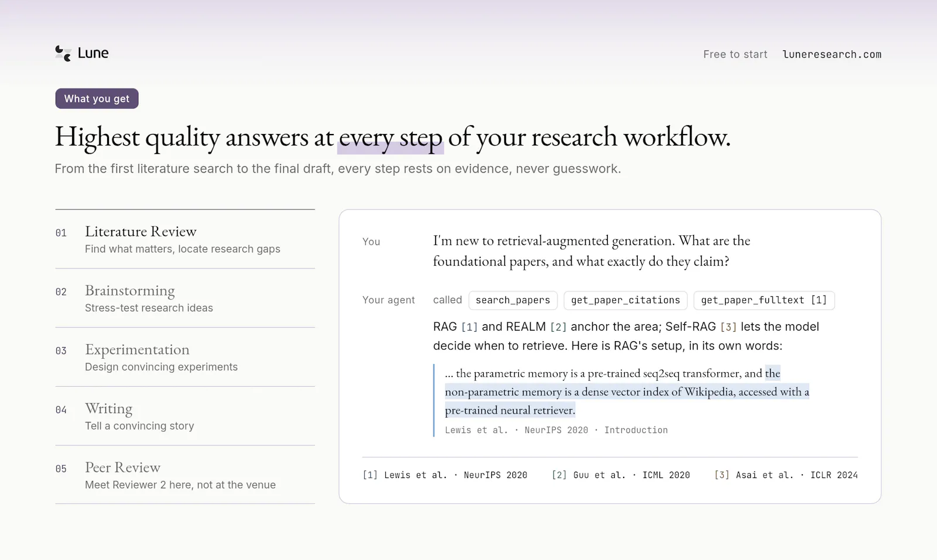Select the Brainstorming tab
The image size is (937, 560).
[185, 298]
